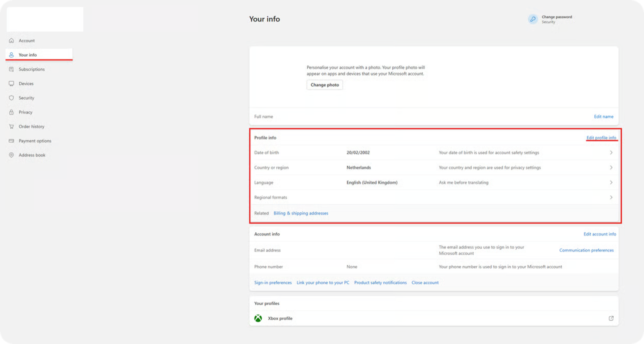This screenshot has width=644, height=344.
Task: Click the Your profiles section heading
Action: pyautogui.click(x=267, y=303)
